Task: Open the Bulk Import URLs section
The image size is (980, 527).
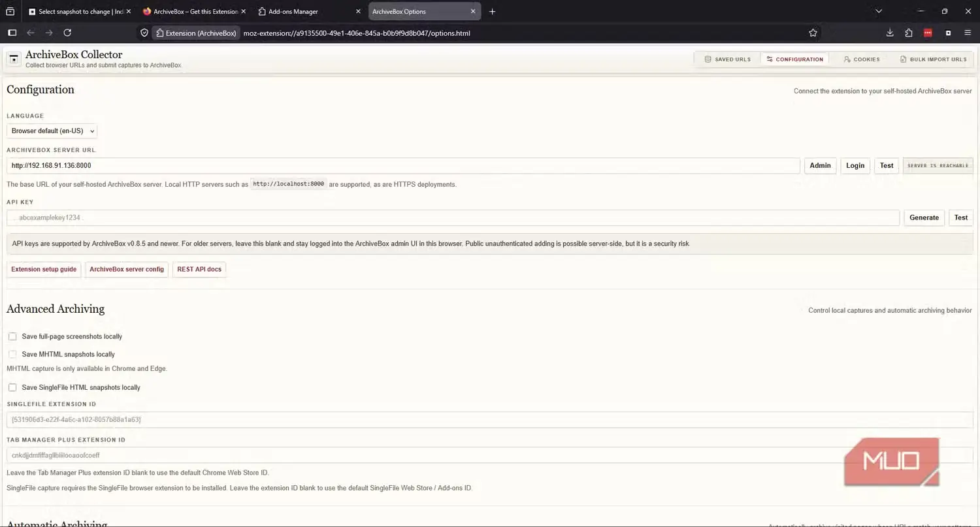Action: pyautogui.click(x=933, y=59)
